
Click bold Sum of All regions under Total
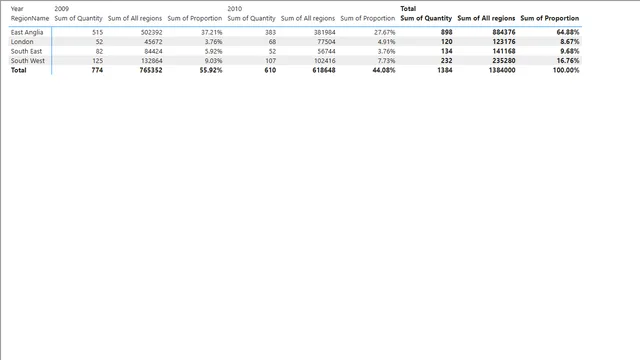[486, 18]
